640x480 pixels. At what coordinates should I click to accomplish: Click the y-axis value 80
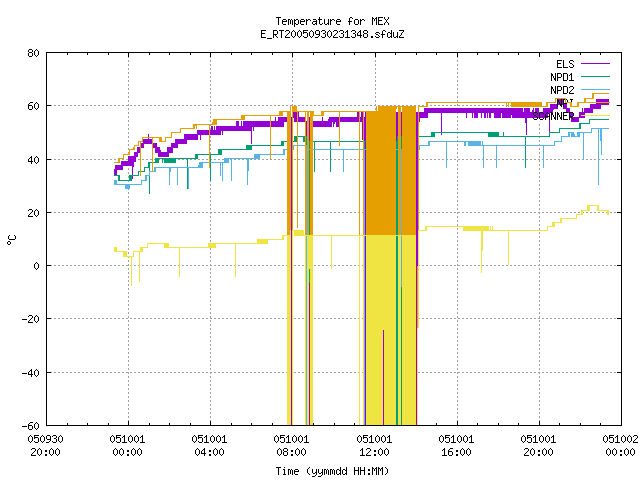point(33,53)
